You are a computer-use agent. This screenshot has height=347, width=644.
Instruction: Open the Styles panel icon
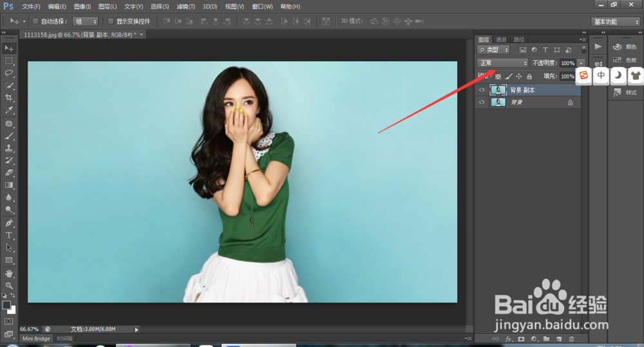point(618,93)
